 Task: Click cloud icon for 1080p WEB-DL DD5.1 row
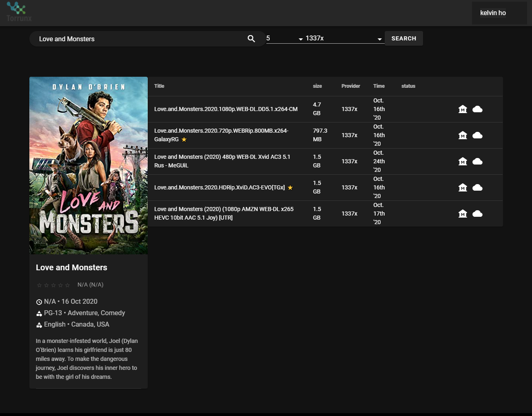point(477,109)
